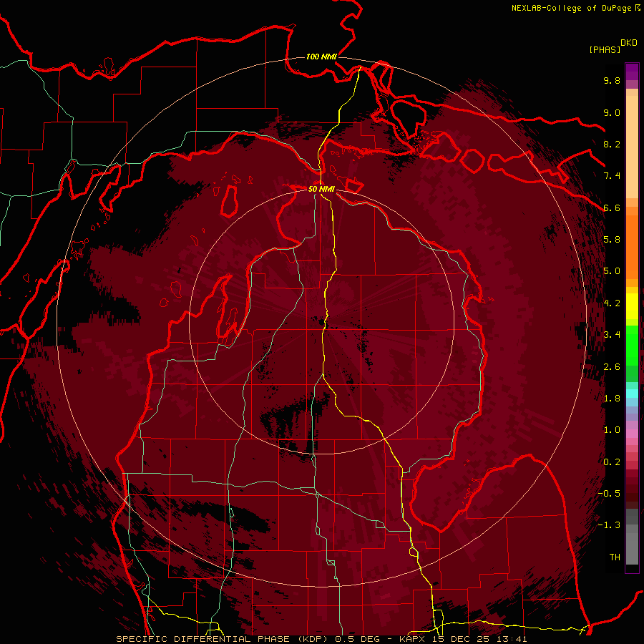Viewport: 644px width, 644px height.
Task: Click the pink band of the color bar
Action: (632, 434)
